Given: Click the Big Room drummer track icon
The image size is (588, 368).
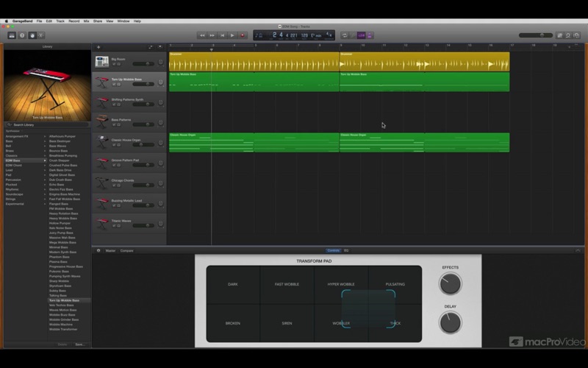Looking at the screenshot, I should pyautogui.click(x=101, y=62).
